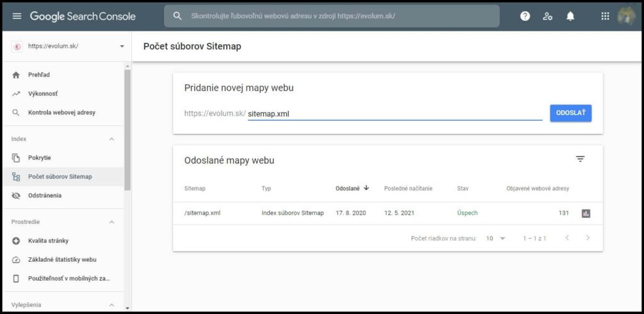Click the ODOSLAŤ button
Viewport: 644px width, 314px height.
(571, 113)
